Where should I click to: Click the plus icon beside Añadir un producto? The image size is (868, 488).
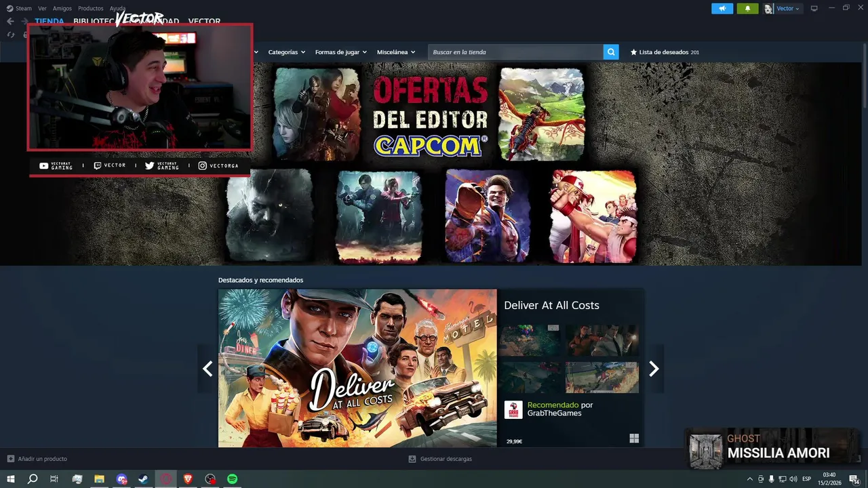10,459
